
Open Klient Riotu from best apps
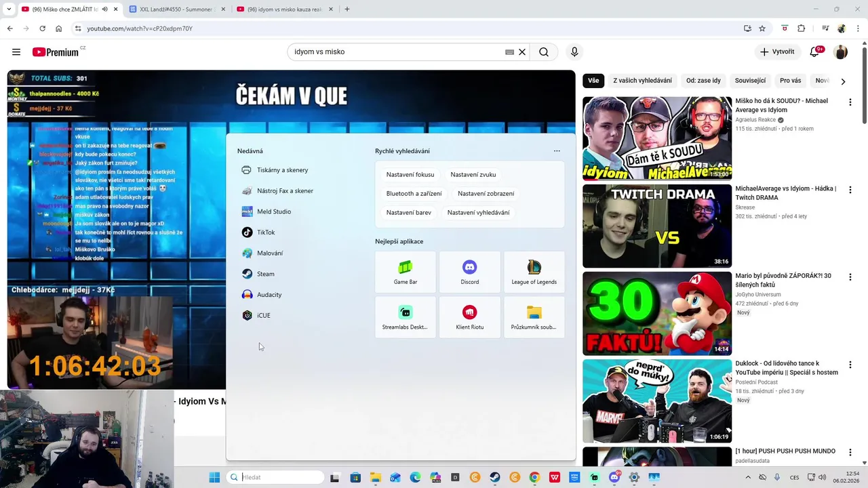click(470, 317)
